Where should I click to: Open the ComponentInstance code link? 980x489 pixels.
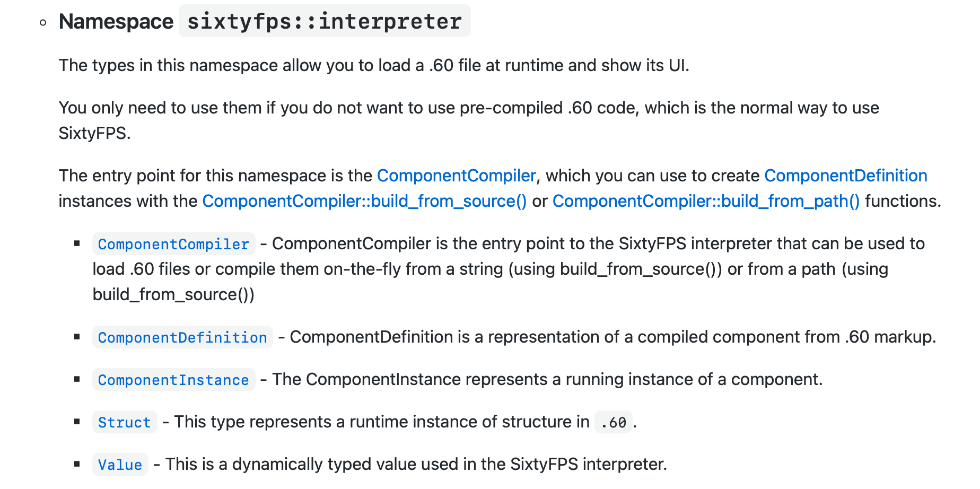click(x=173, y=380)
